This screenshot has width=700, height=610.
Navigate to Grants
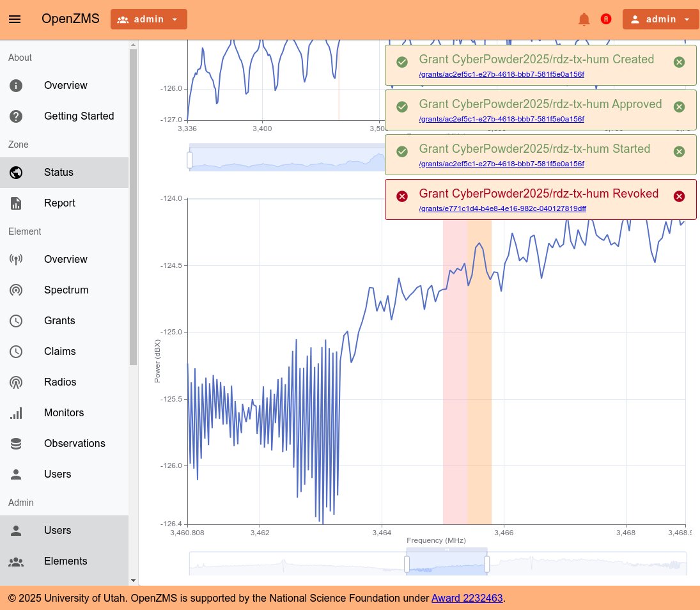[x=65, y=320]
